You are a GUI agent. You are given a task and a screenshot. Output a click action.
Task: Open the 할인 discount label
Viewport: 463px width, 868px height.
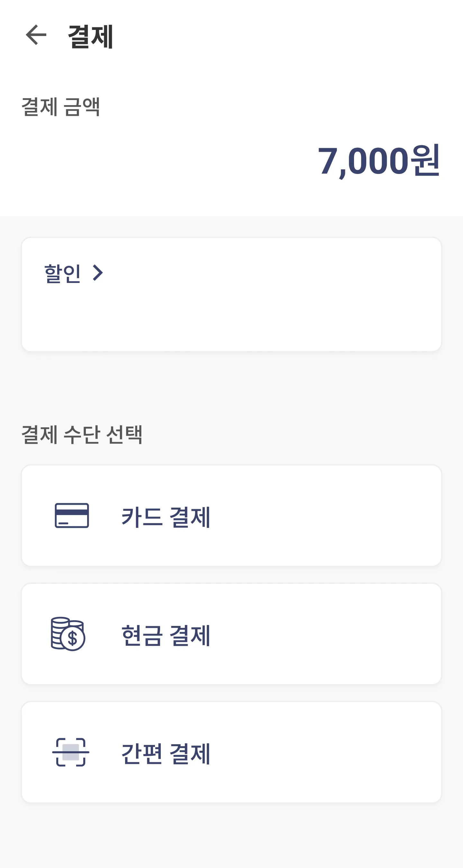(62, 273)
